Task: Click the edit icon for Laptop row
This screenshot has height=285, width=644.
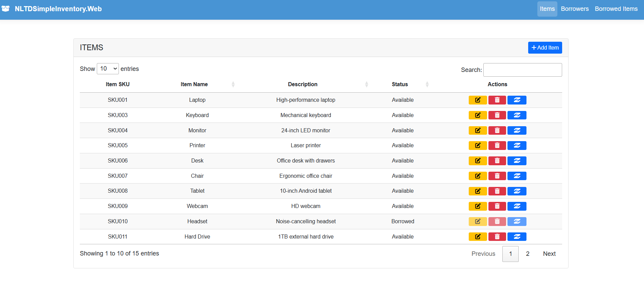Action: [x=478, y=100]
